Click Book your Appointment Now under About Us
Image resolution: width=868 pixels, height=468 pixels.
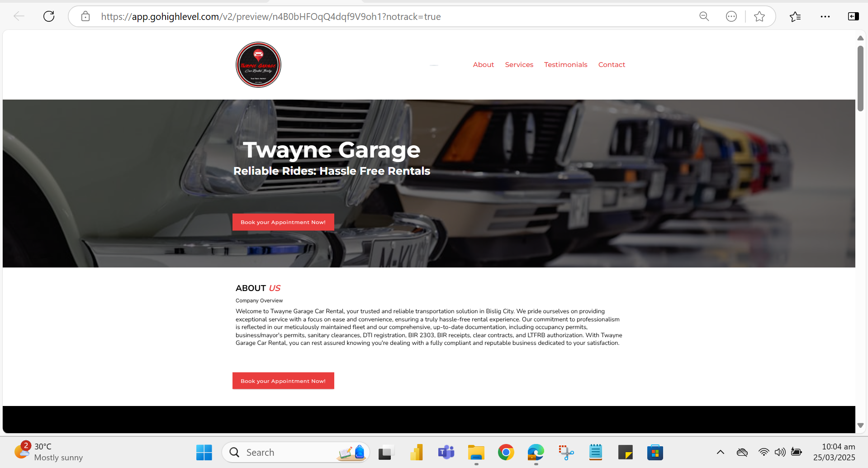283,381
